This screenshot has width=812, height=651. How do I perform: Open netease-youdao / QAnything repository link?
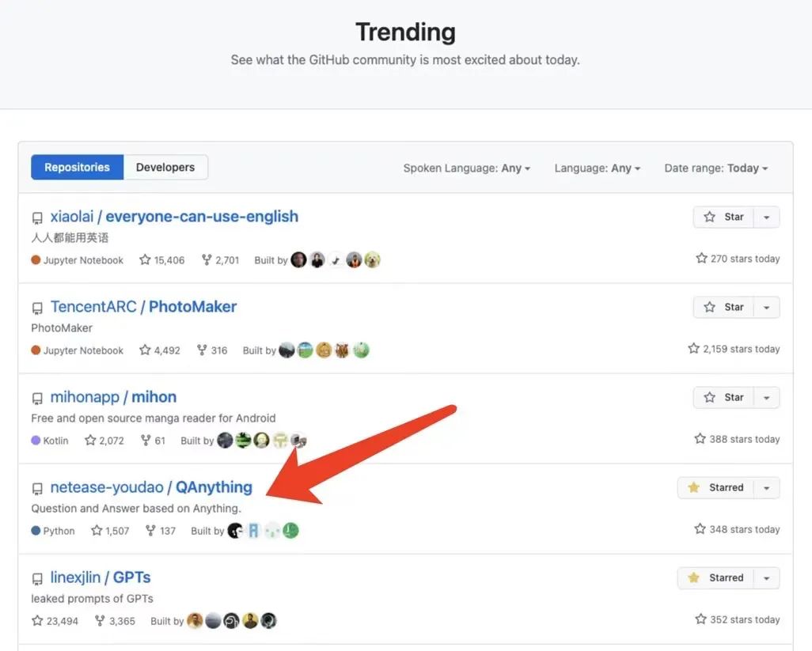coord(151,487)
